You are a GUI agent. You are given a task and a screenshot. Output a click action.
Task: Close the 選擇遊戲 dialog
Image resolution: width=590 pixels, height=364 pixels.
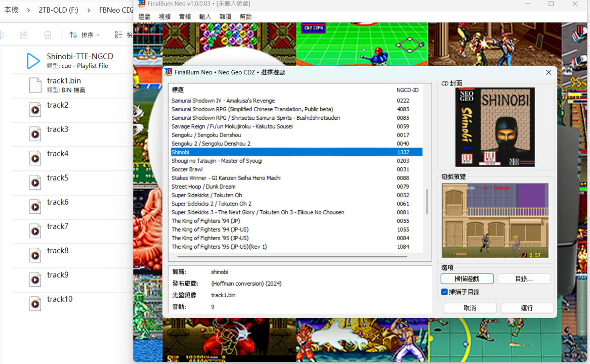[x=549, y=72]
